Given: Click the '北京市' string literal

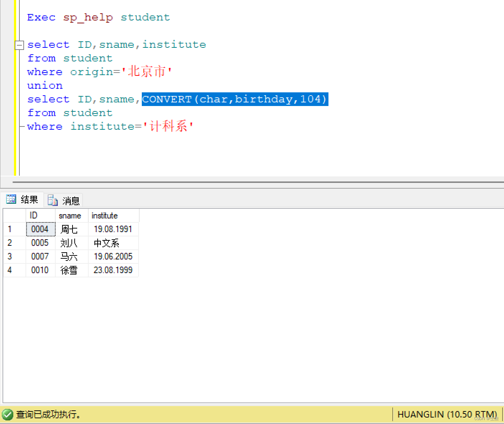Looking at the screenshot, I should click(146, 72).
